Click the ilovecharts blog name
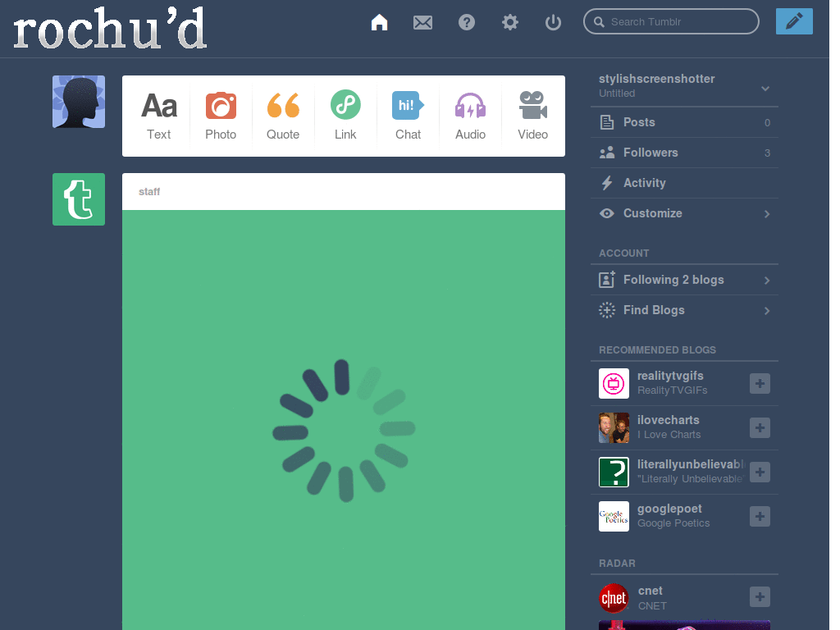 tap(668, 420)
